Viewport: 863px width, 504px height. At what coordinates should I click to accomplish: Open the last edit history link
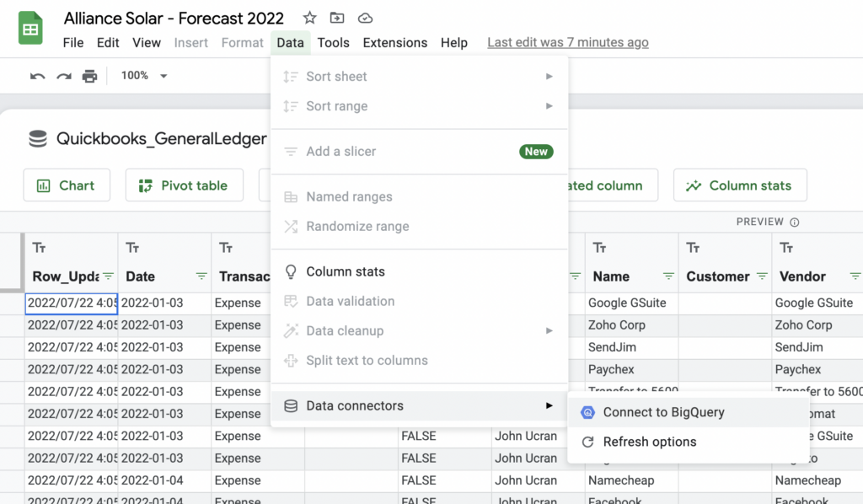click(x=568, y=42)
